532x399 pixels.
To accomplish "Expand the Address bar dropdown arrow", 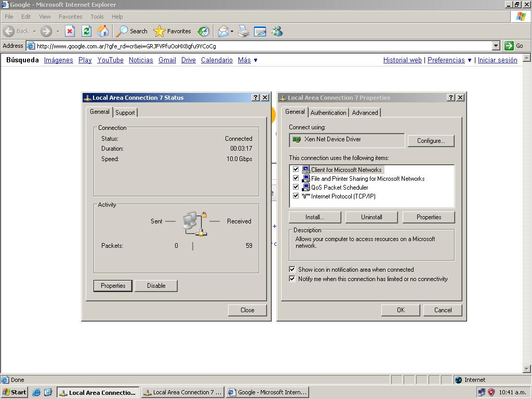I will 496,46.
